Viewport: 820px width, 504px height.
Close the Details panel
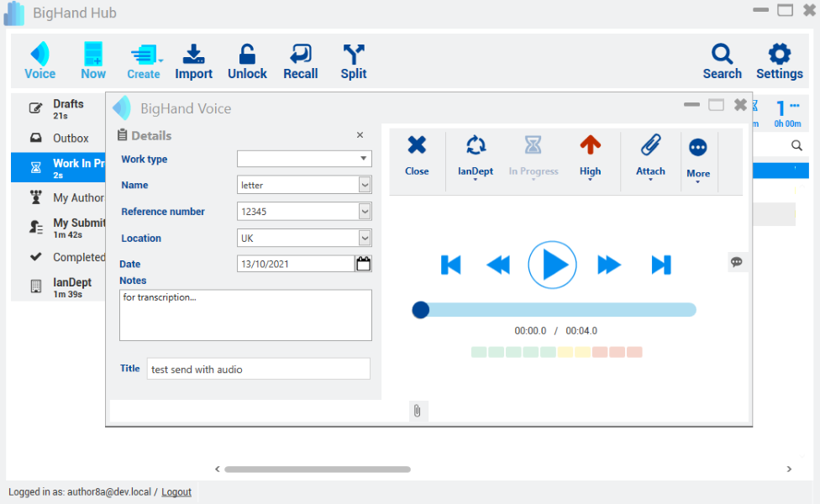pos(360,135)
